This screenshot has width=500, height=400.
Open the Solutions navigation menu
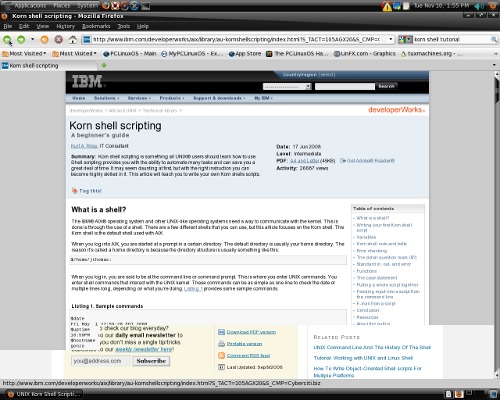106,98
